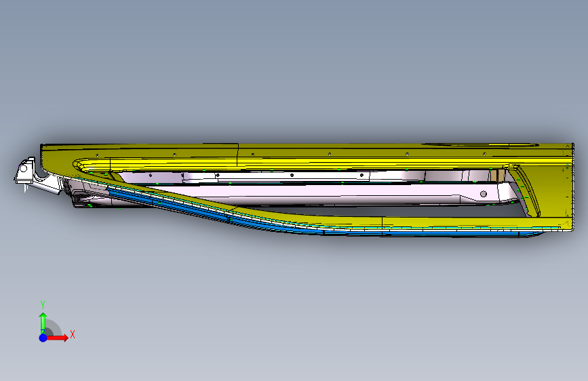Click the round hole near the inner arm's right end

(484, 194)
